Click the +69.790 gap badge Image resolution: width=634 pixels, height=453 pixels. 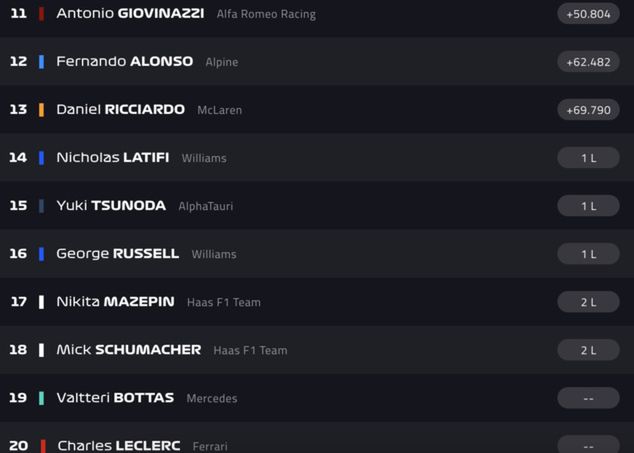click(x=588, y=110)
